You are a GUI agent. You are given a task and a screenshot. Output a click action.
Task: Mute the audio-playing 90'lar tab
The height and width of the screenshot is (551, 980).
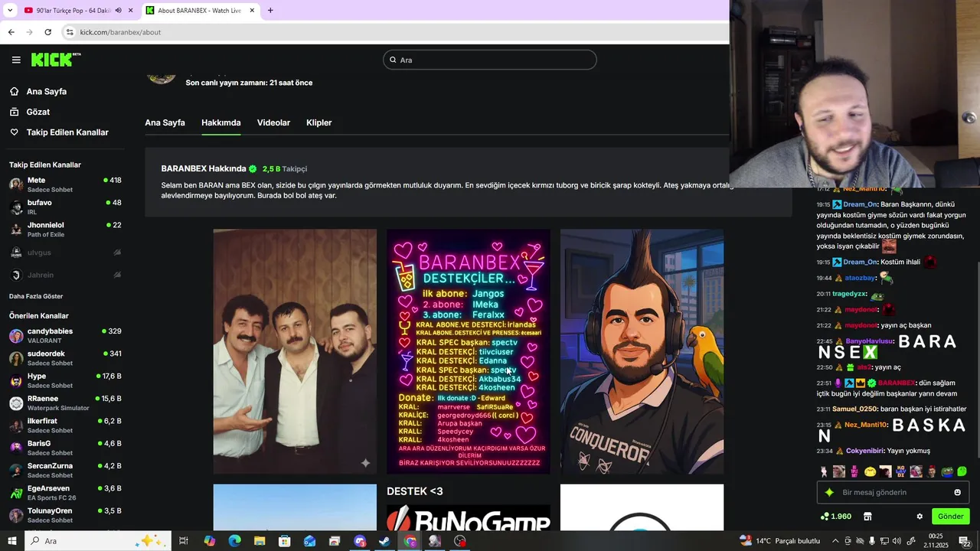[x=118, y=10]
